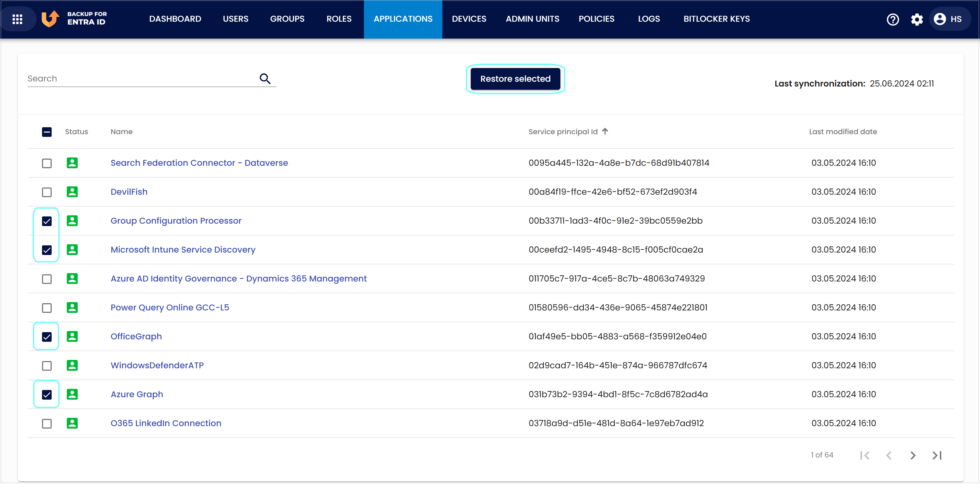
Task: Click the search magnifier icon
Action: (265, 78)
